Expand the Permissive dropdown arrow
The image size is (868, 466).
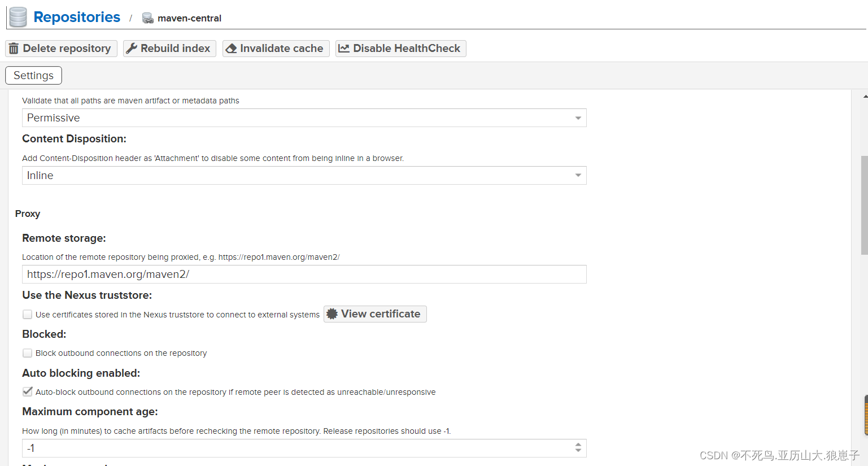tap(578, 118)
